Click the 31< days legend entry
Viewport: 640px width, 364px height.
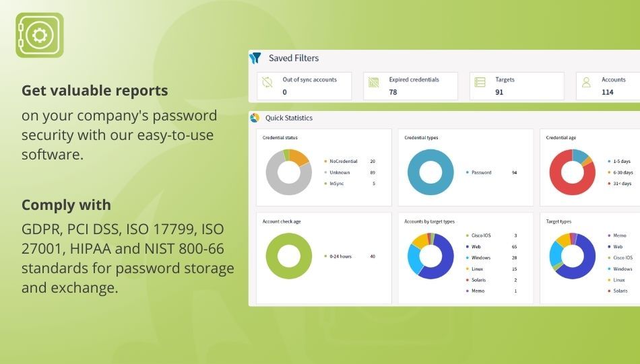pyautogui.click(x=620, y=184)
